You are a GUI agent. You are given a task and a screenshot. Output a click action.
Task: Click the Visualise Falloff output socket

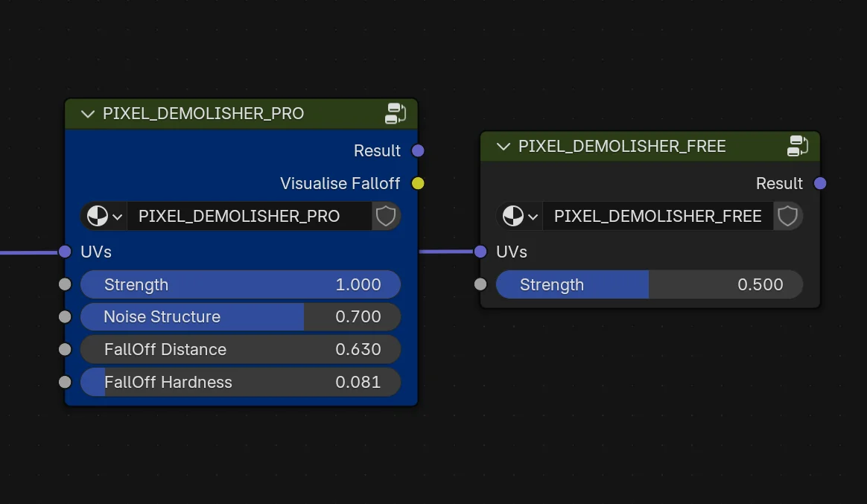[418, 183]
